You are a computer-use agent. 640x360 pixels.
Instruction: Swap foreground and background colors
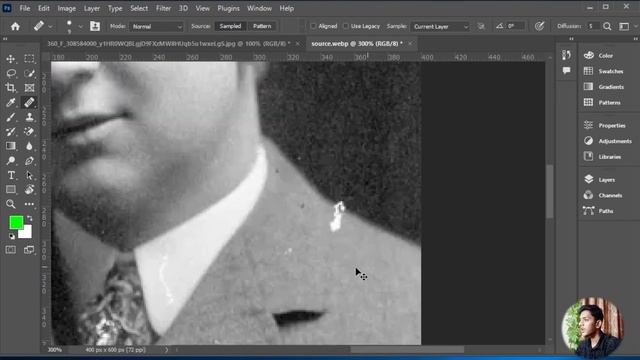click(30, 218)
